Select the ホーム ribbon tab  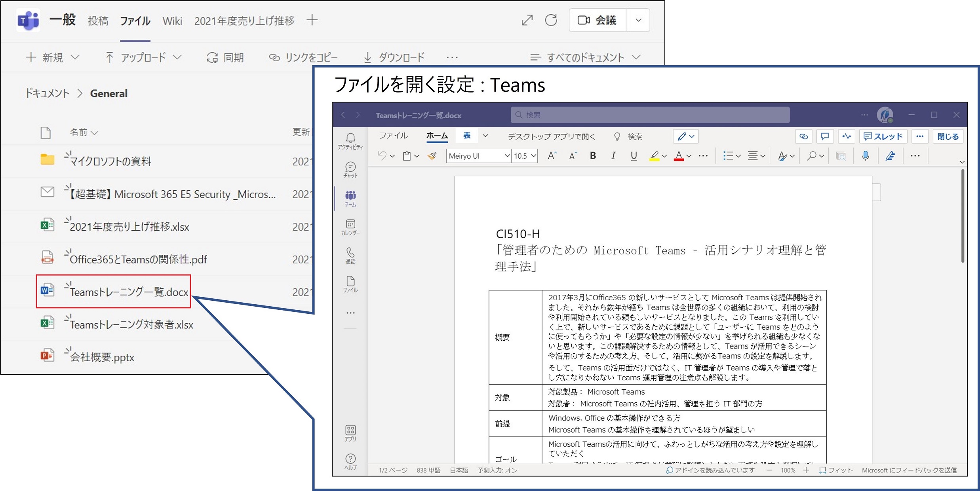pos(437,136)
